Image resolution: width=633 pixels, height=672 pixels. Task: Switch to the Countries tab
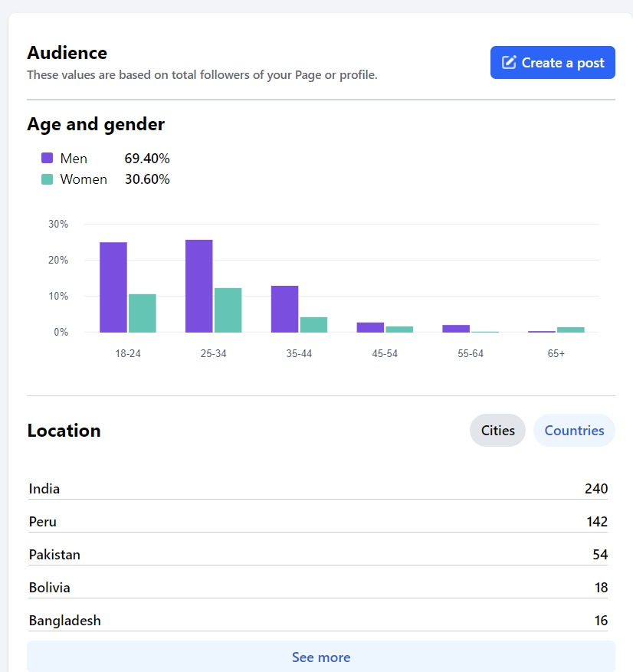[x=574, y=431]
